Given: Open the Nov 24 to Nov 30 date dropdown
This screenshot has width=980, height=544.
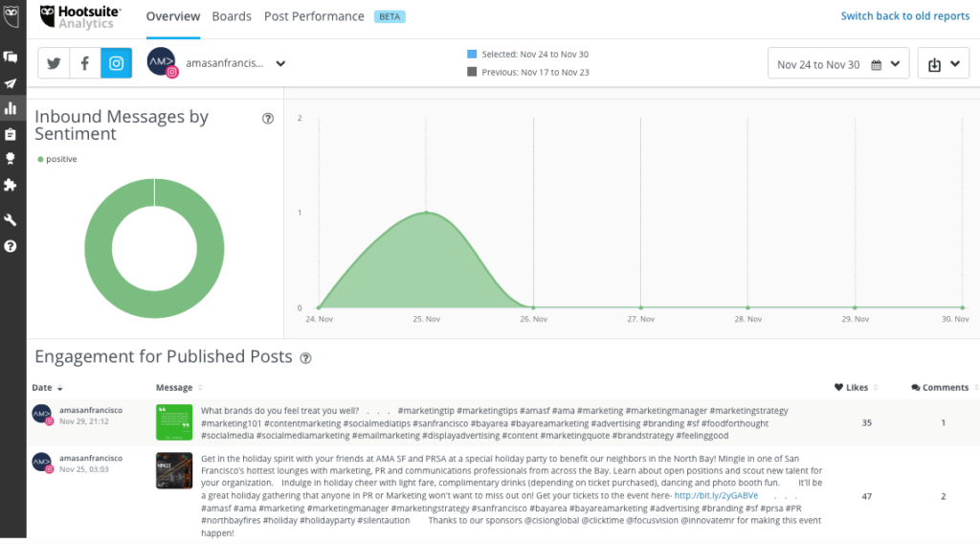Looking at the screenshot, I should point(838,64).
